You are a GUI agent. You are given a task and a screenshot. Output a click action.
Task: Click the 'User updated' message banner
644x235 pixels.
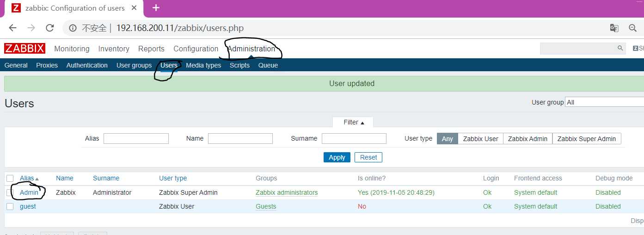324,84
